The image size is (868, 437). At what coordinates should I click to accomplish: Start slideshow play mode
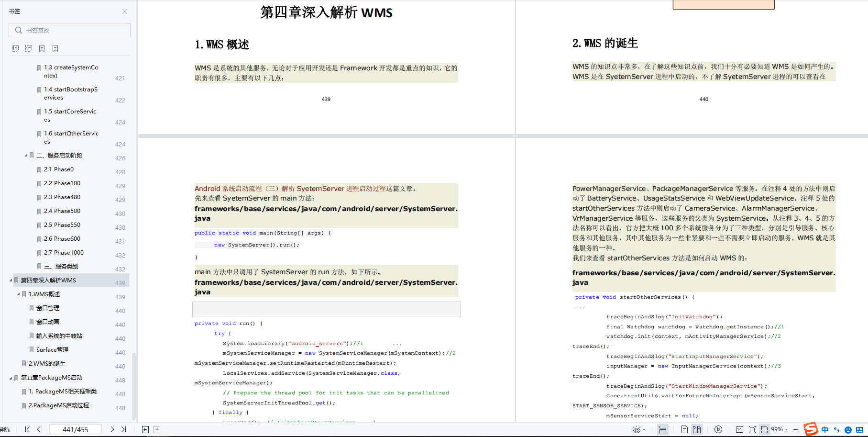718,429
